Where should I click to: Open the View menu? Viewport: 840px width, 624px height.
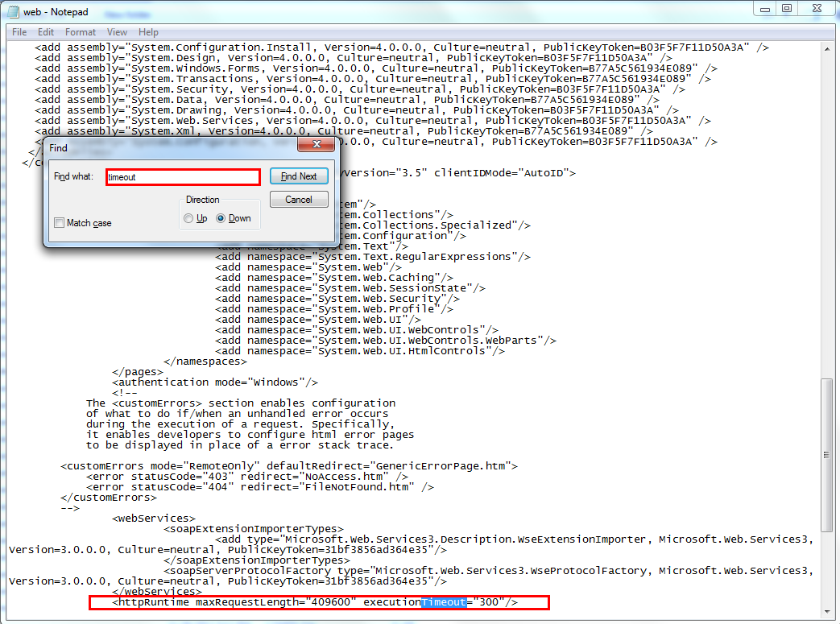pyautogui.click(x=117, y=32)
